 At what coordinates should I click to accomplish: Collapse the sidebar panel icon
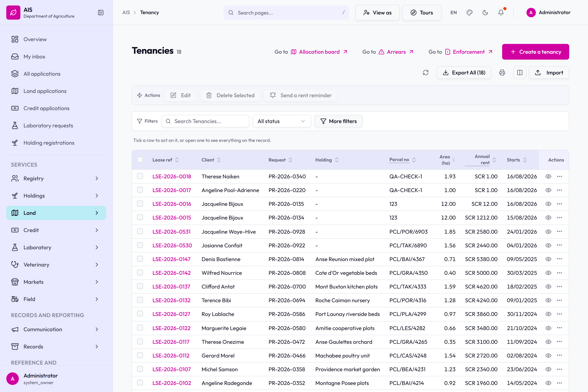[x=101, y=13]
